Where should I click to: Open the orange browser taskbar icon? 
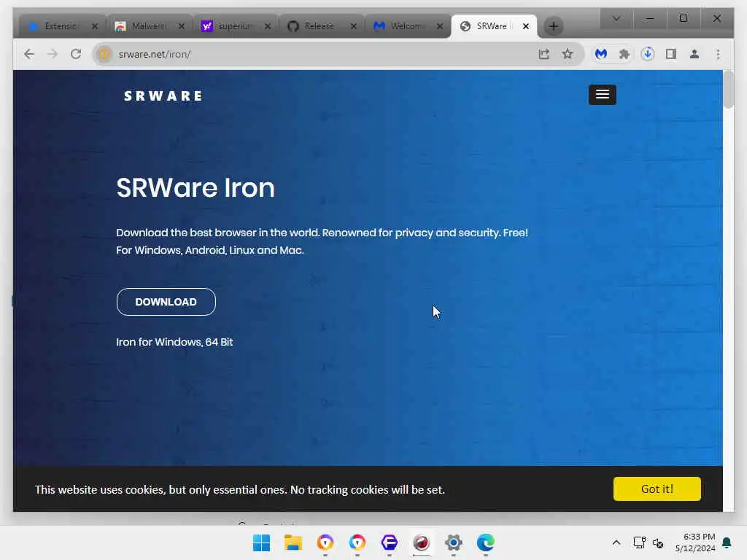325,542
